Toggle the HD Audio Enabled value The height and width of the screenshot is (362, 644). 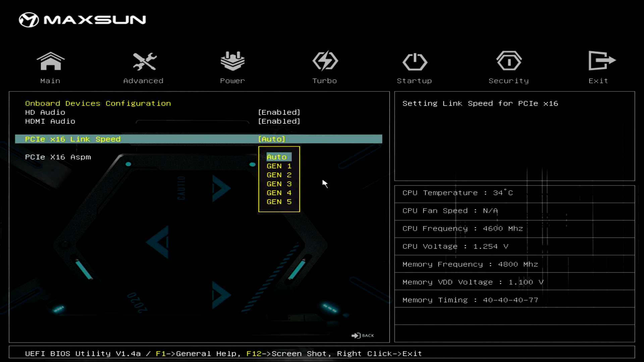pyautogui.click(x=279, y=112)
